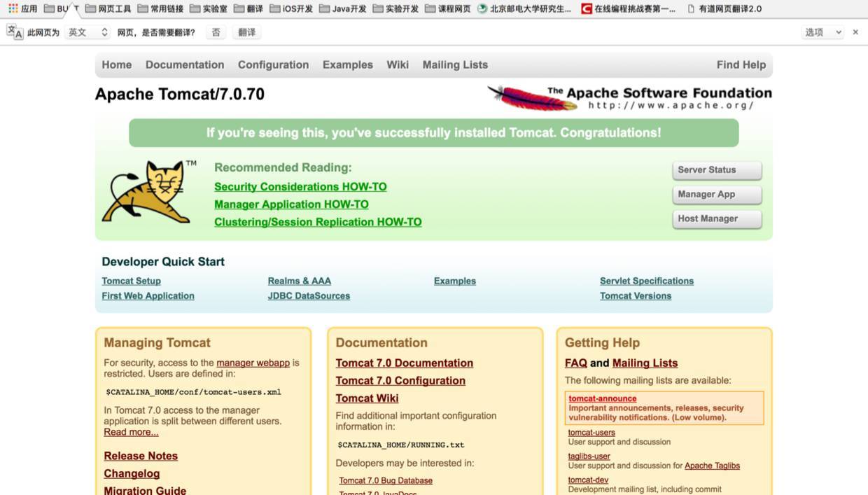Open the 常用链接 bookmark folder
Image resolution: width=868 pixels, height=495 pixels.
(x=160, y=9)
